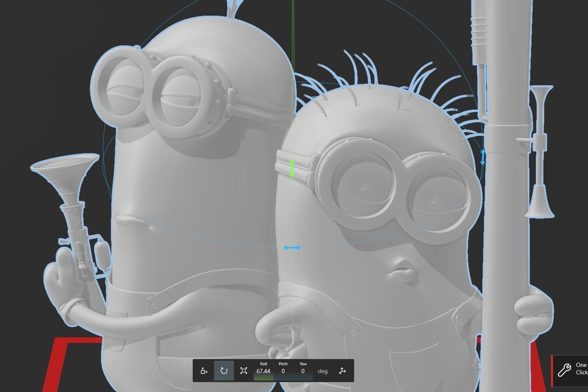Click the green vertical rotation gizmo handle

(292, 169)
